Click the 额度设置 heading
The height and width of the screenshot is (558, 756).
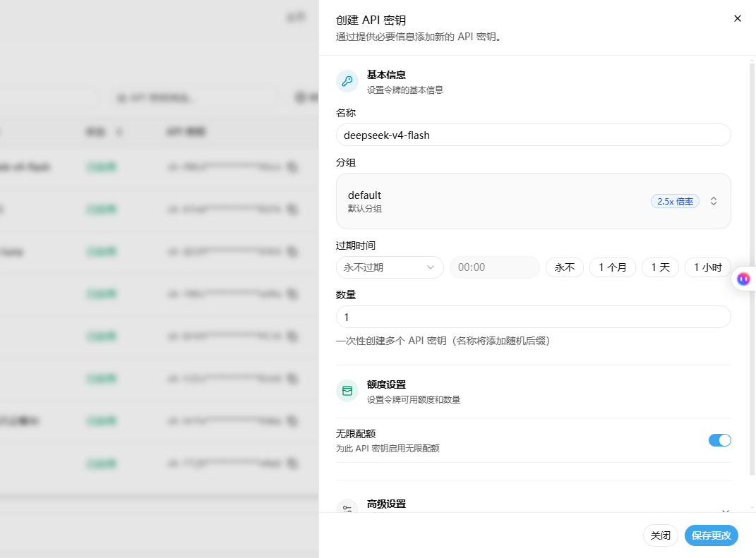click(x=386, y=384)
